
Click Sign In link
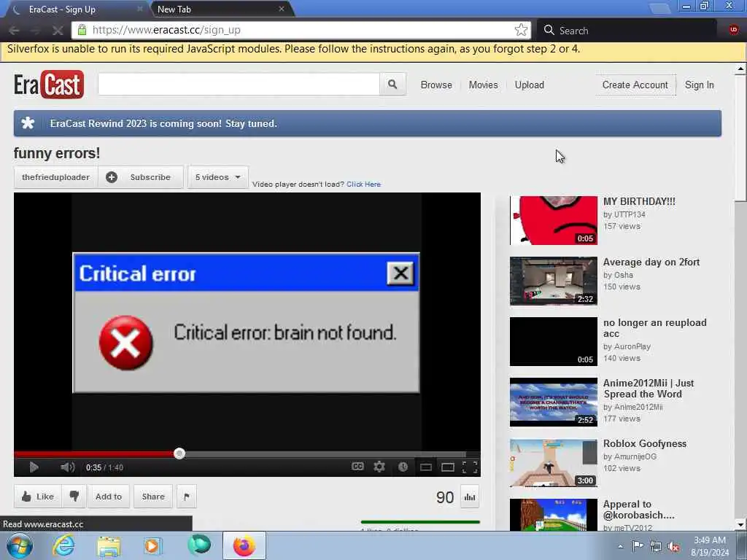pyautogui.click(x=700, y=85)
